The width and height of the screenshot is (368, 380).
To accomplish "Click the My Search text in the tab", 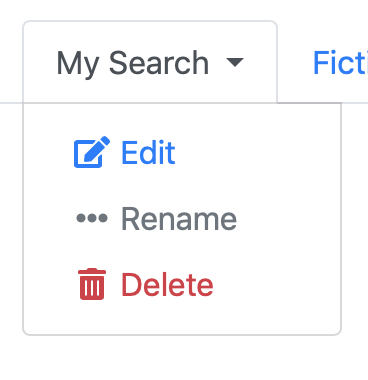I will click(x=133, y=63).
